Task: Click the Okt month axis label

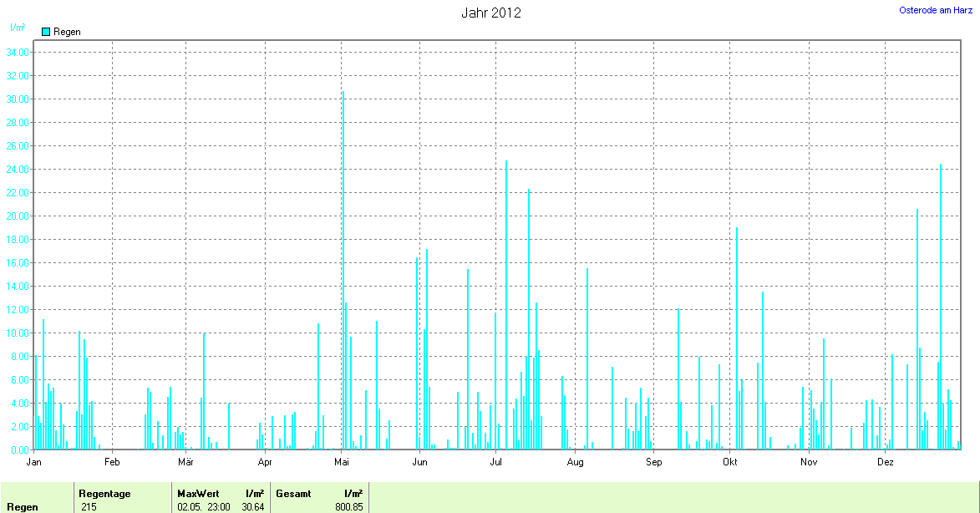Action: point(730,461)
